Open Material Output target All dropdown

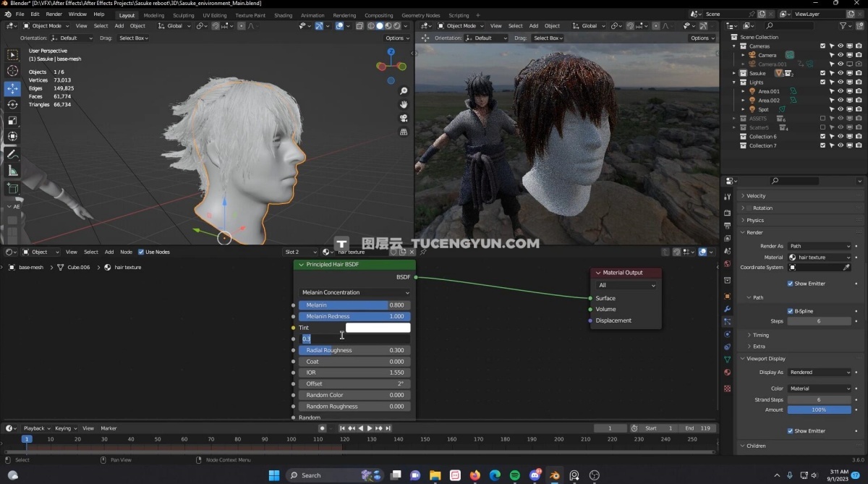pos(626,285)
